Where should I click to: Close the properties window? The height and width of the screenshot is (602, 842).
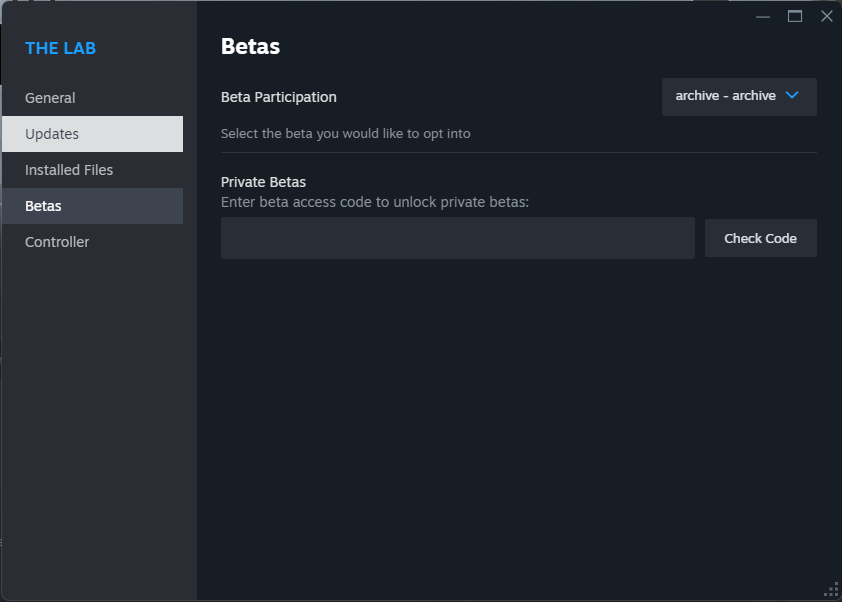coord(826,17)
